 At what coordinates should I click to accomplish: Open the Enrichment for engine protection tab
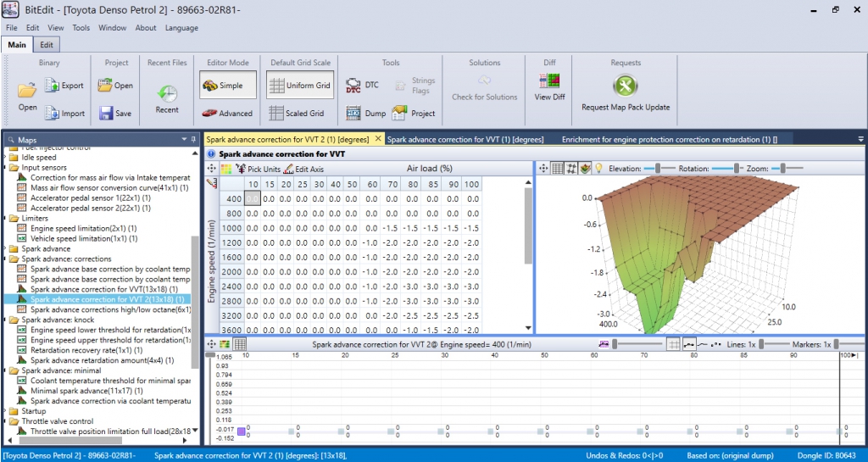click(x=670, y=139)
